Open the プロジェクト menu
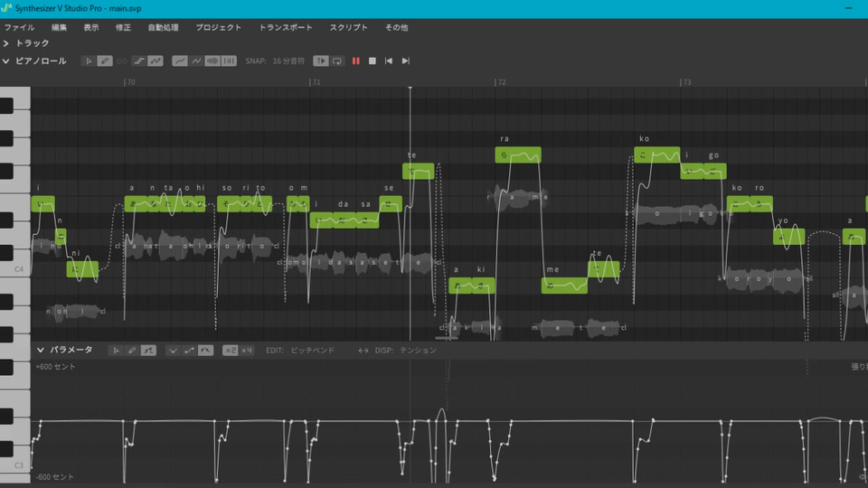The image size is (868, 488). pos(219,27)
